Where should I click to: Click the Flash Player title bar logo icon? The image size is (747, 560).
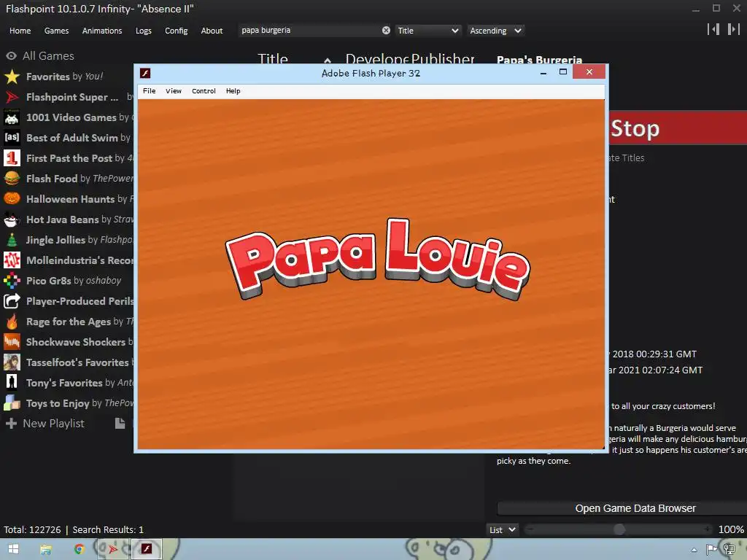145,73
